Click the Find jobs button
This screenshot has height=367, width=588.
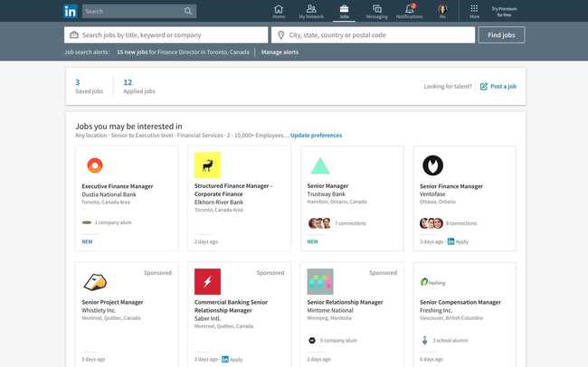[501, 35]
